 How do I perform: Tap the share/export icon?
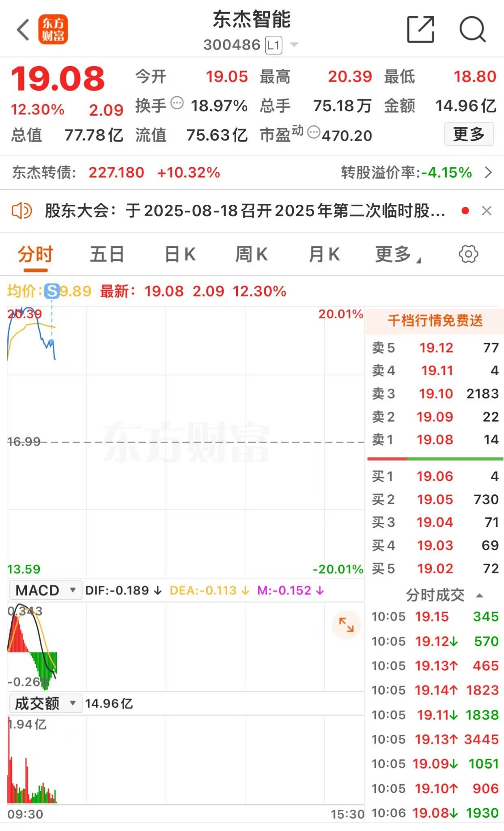[420, 29]
